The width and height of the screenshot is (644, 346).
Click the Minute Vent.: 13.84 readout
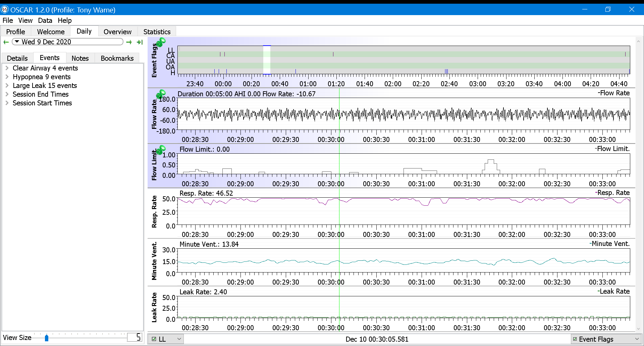[x=209, y=244]
